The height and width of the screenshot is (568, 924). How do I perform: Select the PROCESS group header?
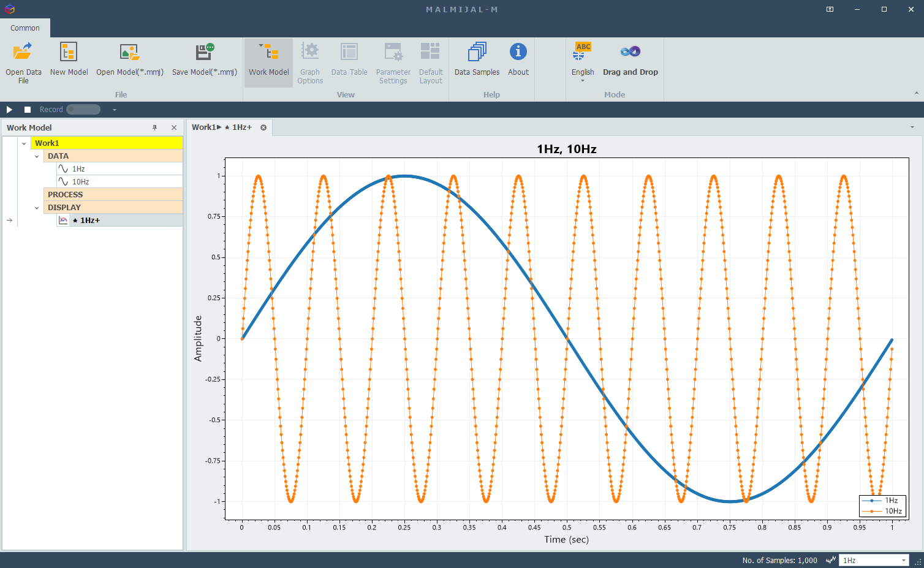pos(113,194)
